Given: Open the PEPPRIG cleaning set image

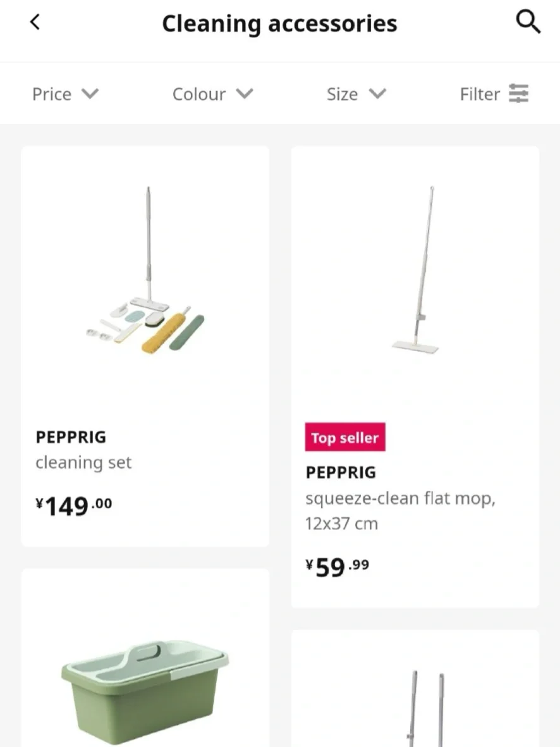Looking at the screenshot, I should point(145,272).
